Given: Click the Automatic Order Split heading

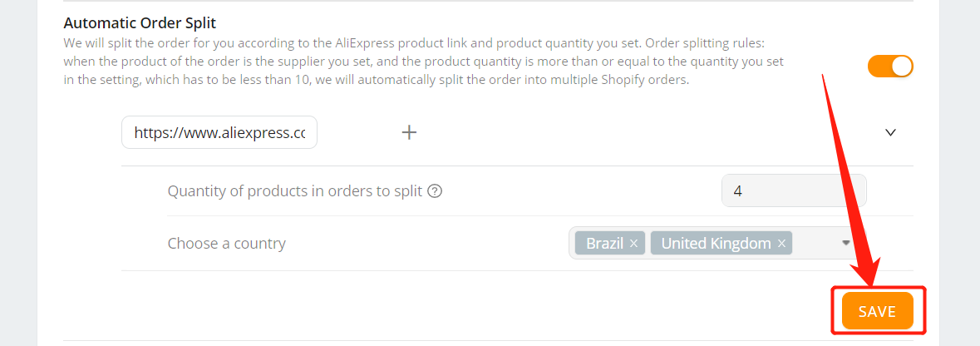Looking at the screenshot, I should 140,23.
